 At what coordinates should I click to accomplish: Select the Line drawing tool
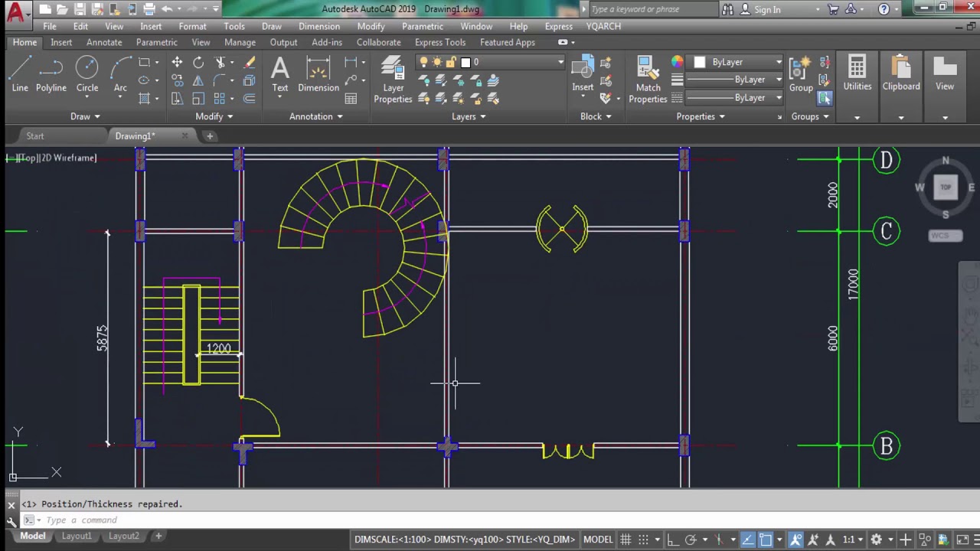point(20,74)
